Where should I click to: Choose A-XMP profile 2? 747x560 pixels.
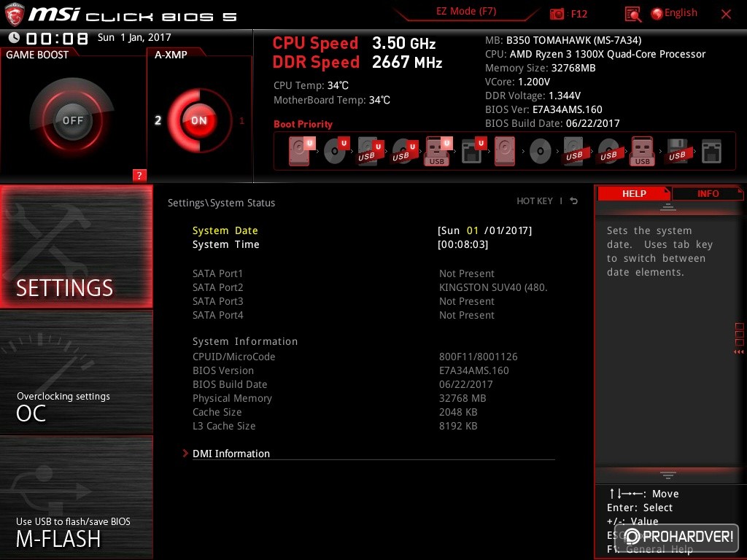pos(158,120)
